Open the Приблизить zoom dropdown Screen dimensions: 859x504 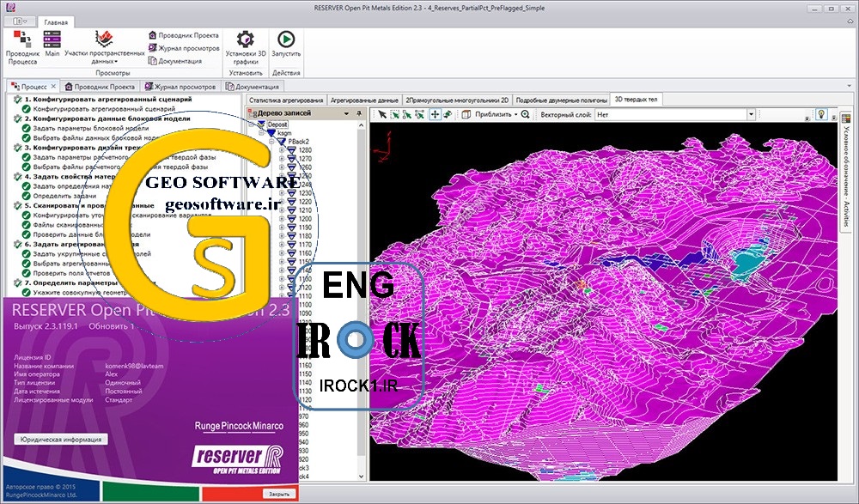(x=497, y=114)
